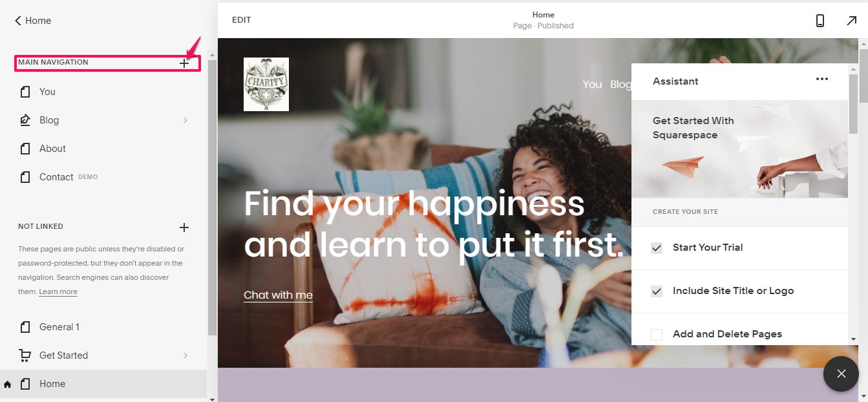Add a page to Main Navigation
868x402 pixels.
tap(184, 63)
